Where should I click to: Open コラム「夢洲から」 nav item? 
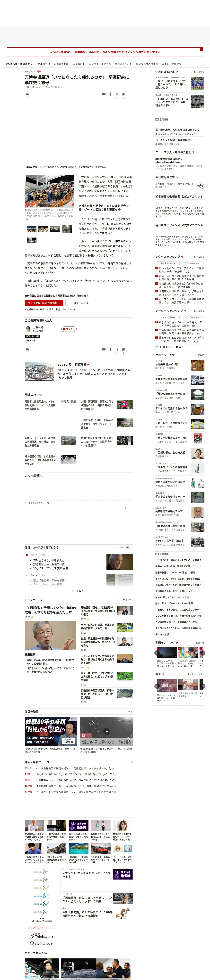click(x=172, y=64)
